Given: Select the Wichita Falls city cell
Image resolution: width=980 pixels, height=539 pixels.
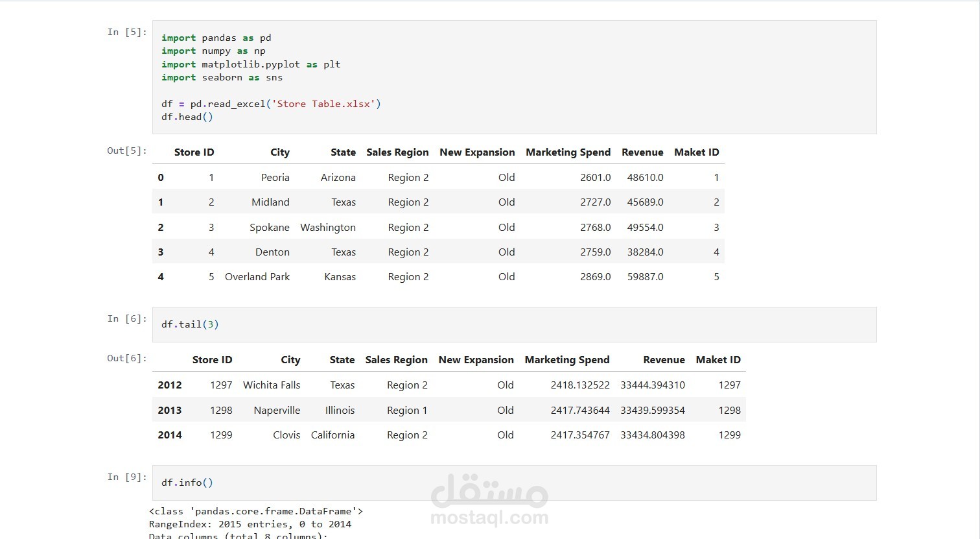Looking at the screenshot, I should pos(272,385).
